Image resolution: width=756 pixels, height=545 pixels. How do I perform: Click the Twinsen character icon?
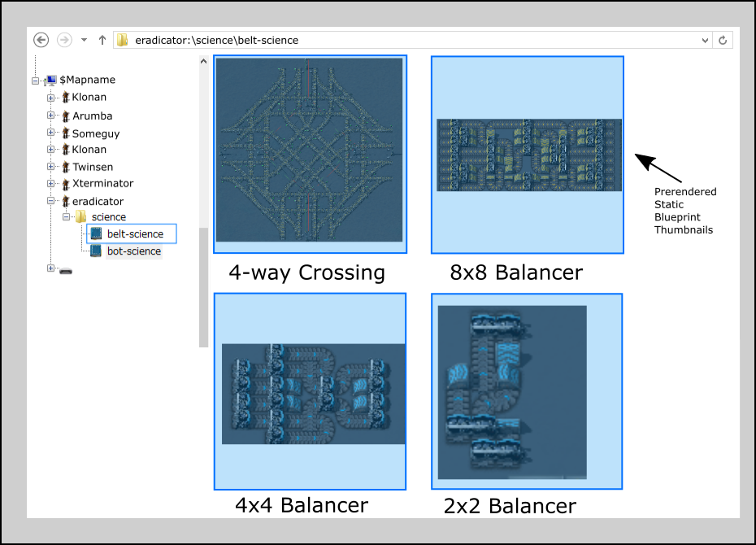(66, 167)
